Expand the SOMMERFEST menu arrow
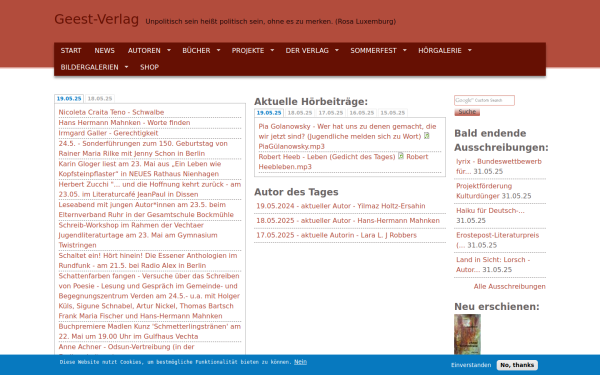 click(404, 50)
